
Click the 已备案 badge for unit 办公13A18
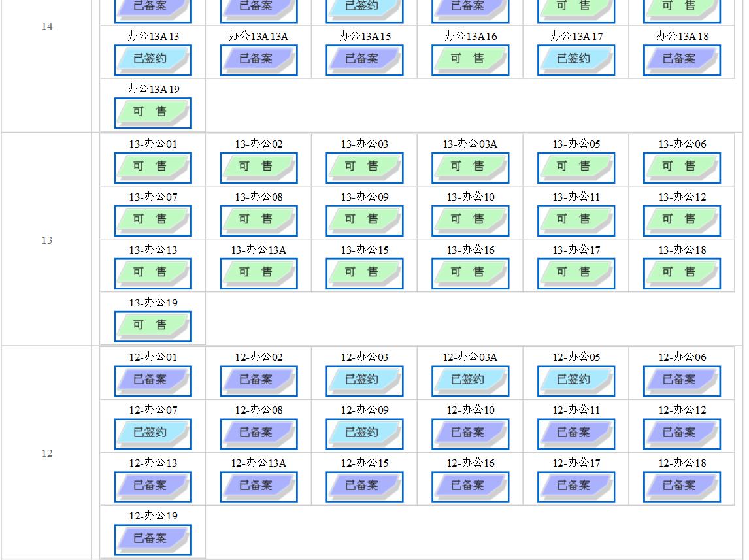[682, 59]
